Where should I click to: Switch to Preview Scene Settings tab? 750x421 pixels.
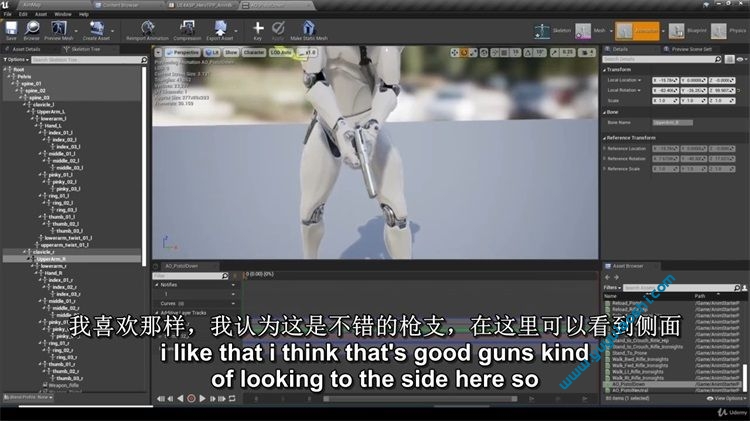point(691,49)
